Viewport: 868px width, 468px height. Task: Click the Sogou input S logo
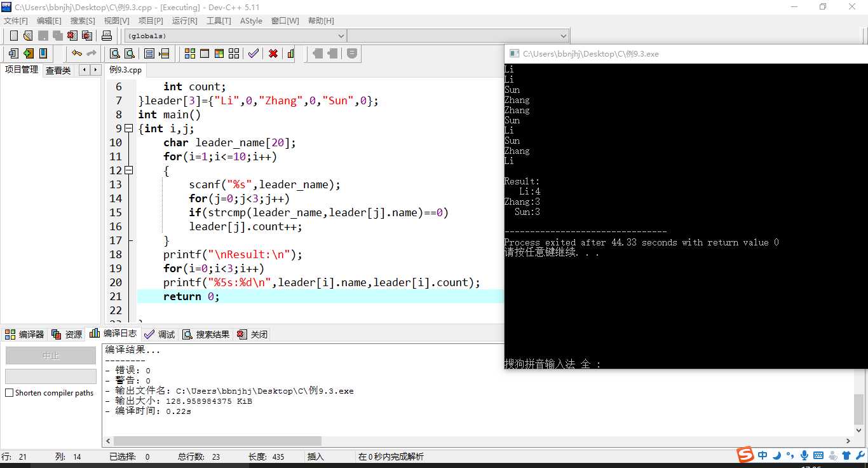coord(745,455)
